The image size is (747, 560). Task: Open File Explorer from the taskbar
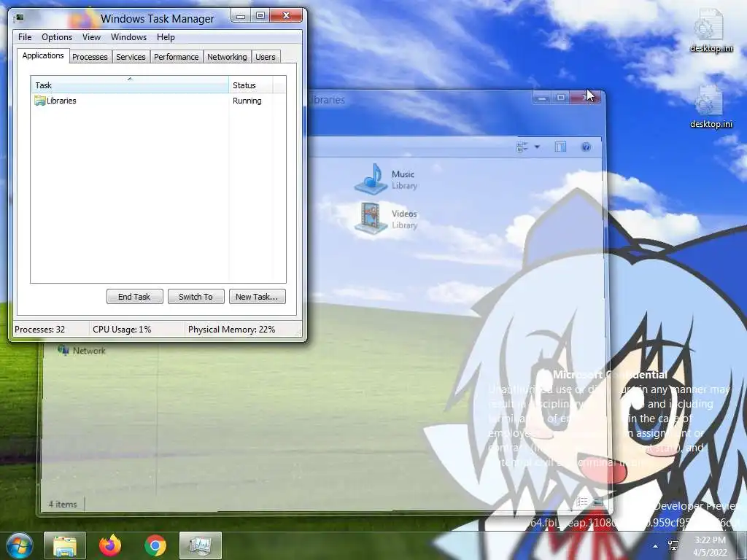point(65,545)
